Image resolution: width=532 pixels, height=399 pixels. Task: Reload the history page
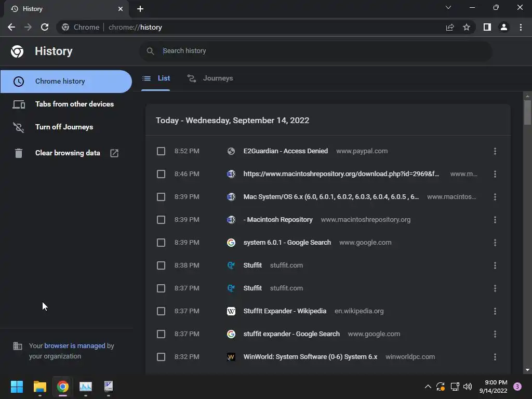point(45,27)
